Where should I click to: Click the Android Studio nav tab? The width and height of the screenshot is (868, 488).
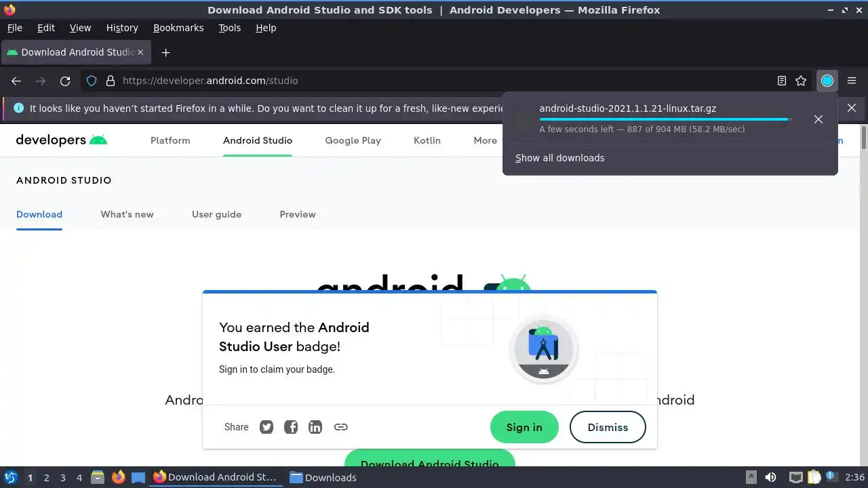point(258,140)
